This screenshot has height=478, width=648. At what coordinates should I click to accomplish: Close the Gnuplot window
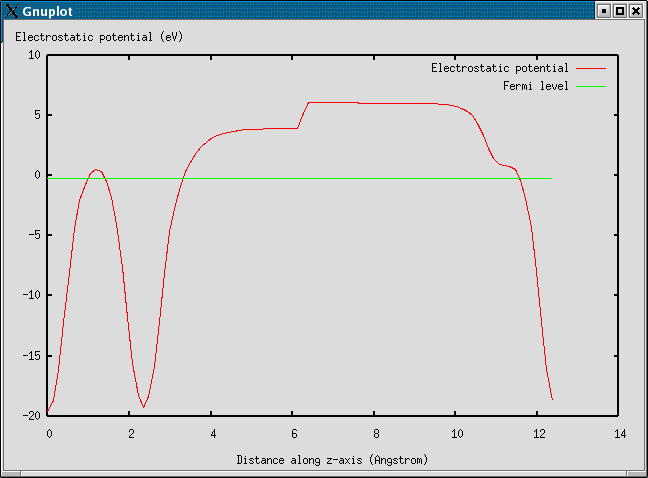pyautogui.click(x=636, y=10)
